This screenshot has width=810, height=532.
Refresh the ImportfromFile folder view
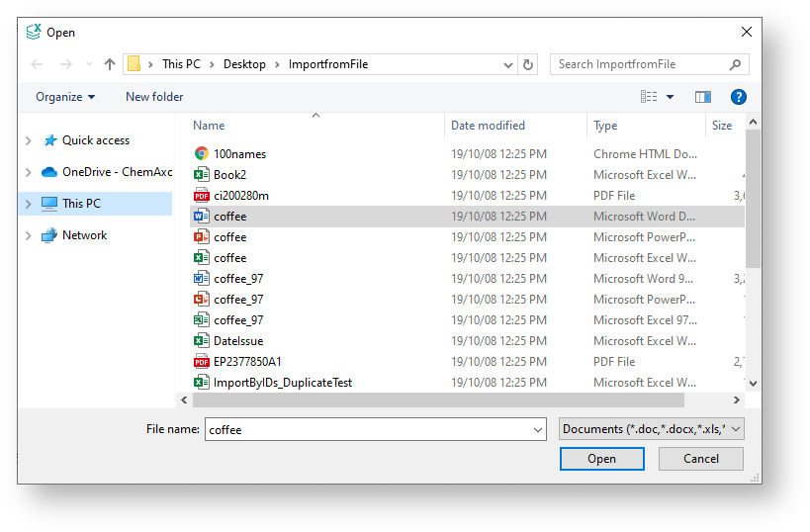pyautogui.click(x=528, y=64)
